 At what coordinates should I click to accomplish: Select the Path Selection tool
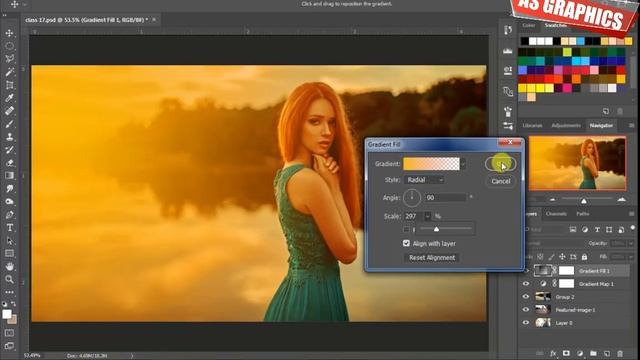tap(9, 241)
